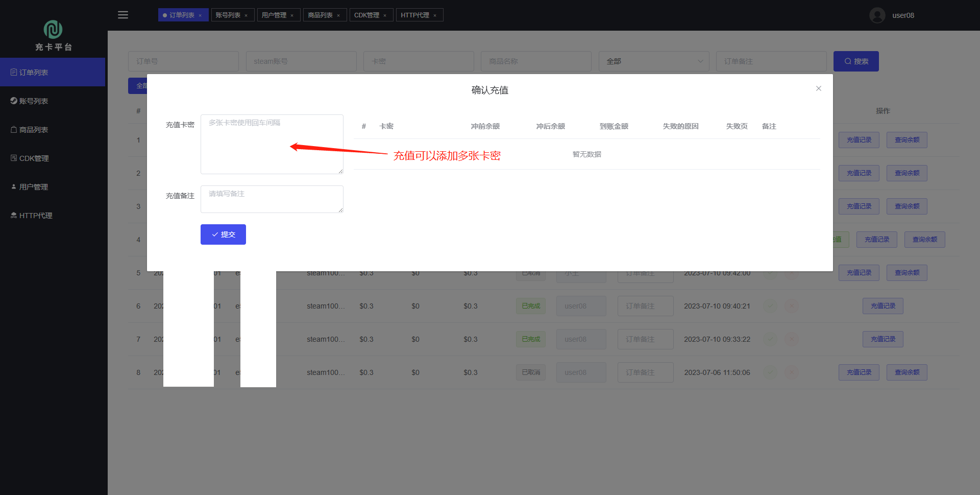Close the 账号列表 top tab
980x495 pixels.
pos(246,15)
